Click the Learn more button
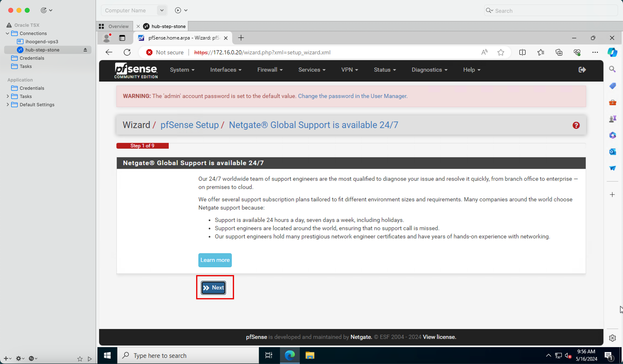The width and height of the screenshot is (623, 364). click(x=215, y=260)
